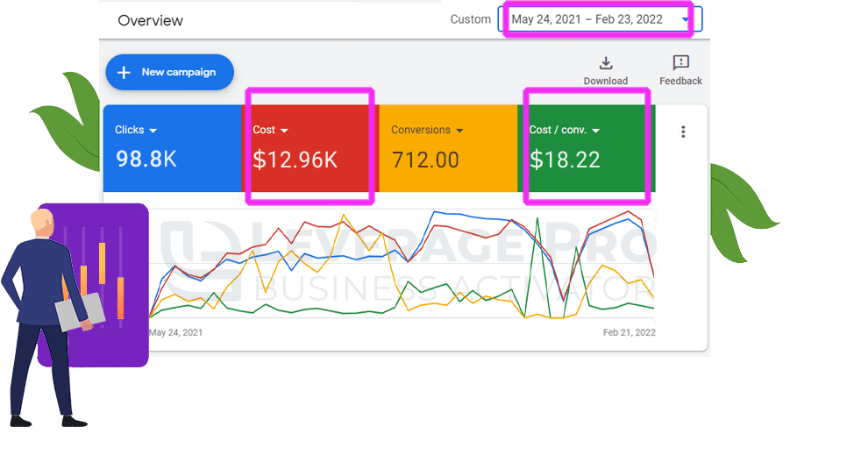Click the Custom date label
The width and height of the screenshot is (868, 462).
pos(471,19)
